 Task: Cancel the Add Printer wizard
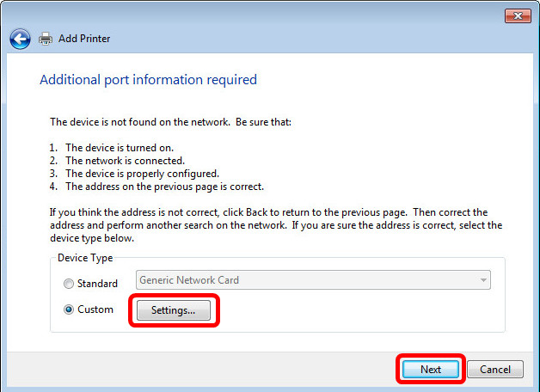click(x=495, y=370)
